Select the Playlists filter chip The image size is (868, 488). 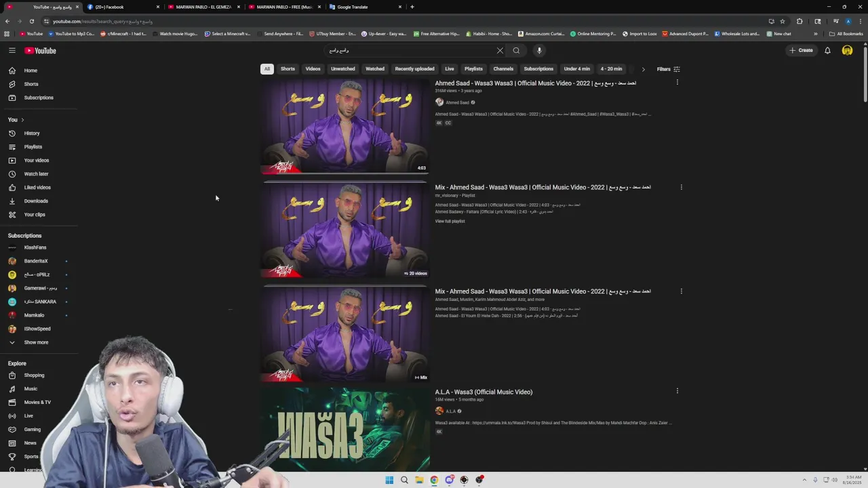coord(473,69)
